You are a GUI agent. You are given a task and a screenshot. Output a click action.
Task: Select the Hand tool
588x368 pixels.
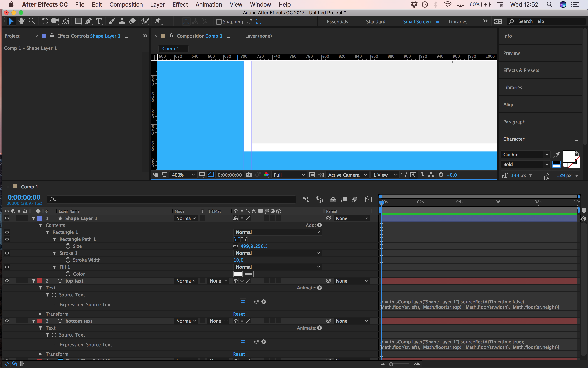(x=22, y=21)
